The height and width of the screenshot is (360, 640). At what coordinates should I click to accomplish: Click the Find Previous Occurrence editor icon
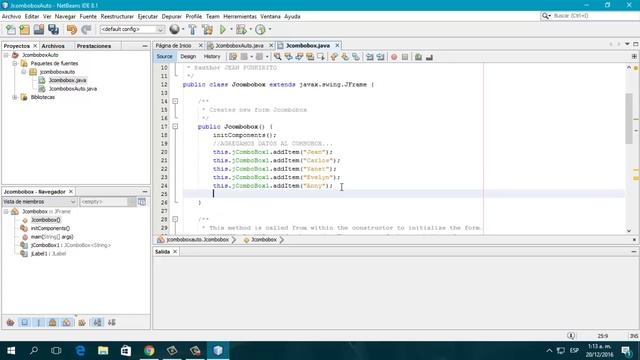click(x=289, y=57)
